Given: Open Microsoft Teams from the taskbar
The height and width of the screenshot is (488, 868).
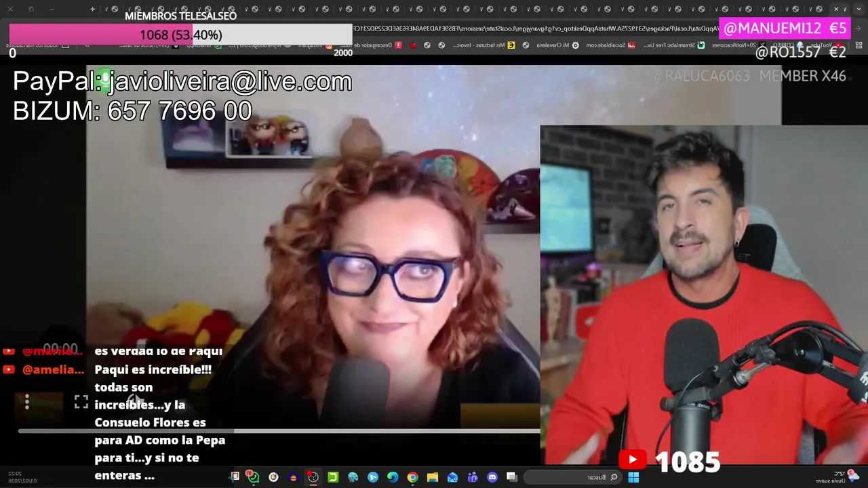Looking at the screenshot, I should [473, 477].
